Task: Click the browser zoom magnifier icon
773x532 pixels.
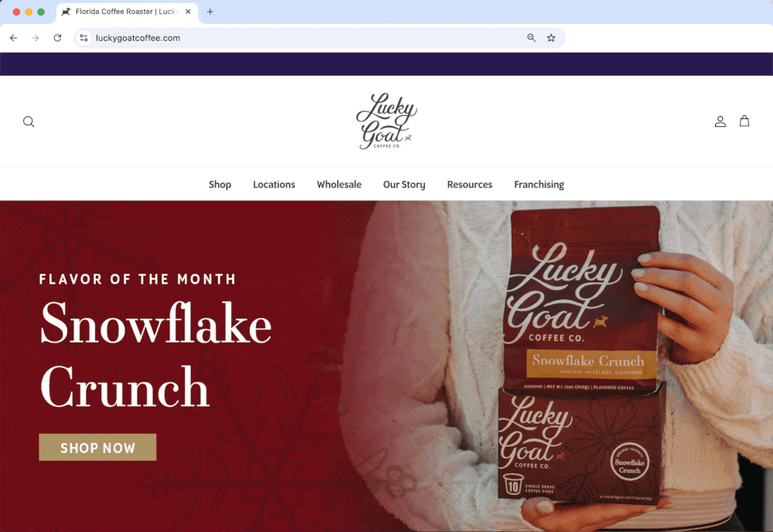Action: coord(532,38)
